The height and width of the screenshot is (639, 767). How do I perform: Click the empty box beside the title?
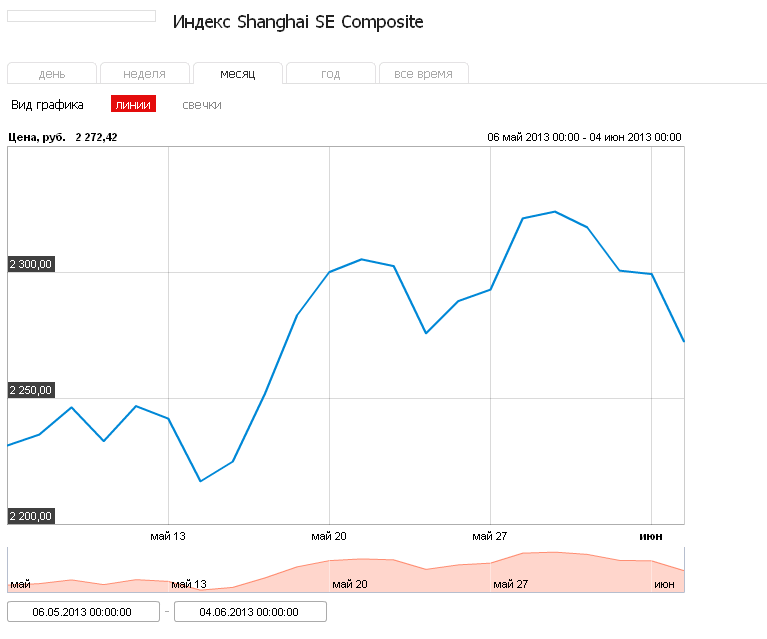click(x=81, y=16)
